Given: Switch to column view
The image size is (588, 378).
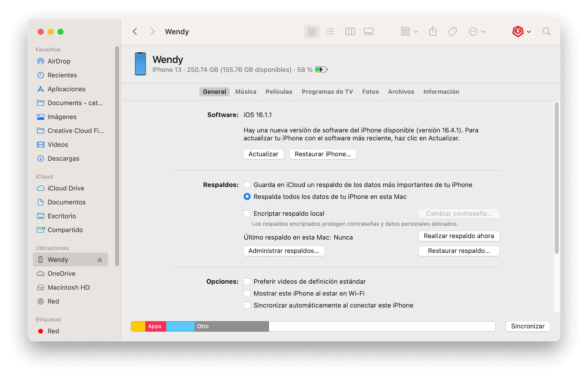Looking at the screenshot, I should pyautogui.click(x=350, y=32).
